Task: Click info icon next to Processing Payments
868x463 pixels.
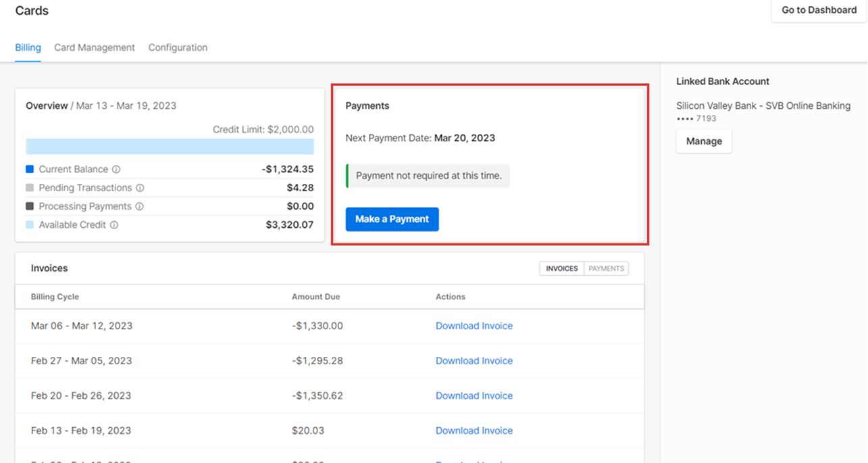Action: 139,207
